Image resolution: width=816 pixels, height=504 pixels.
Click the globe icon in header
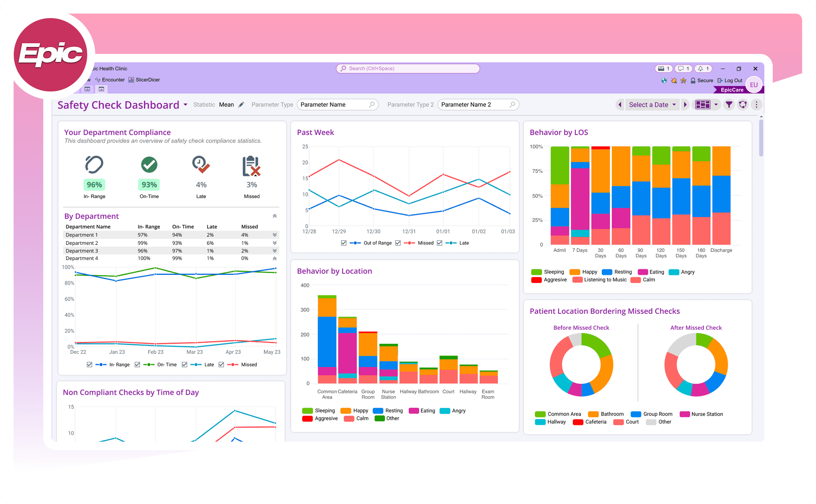[664, 80]
